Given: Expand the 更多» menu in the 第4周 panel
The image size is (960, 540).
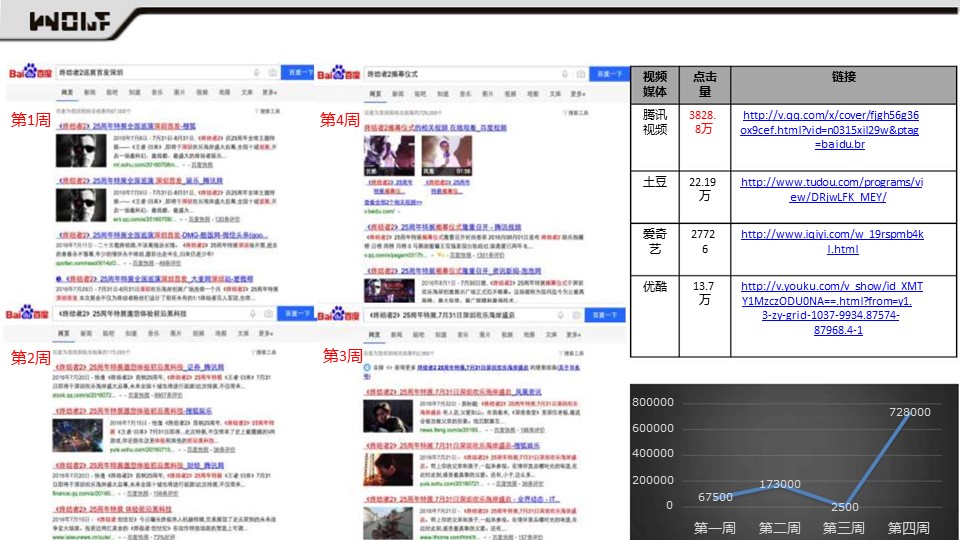Looking at the screenshot, I should 578,94.
